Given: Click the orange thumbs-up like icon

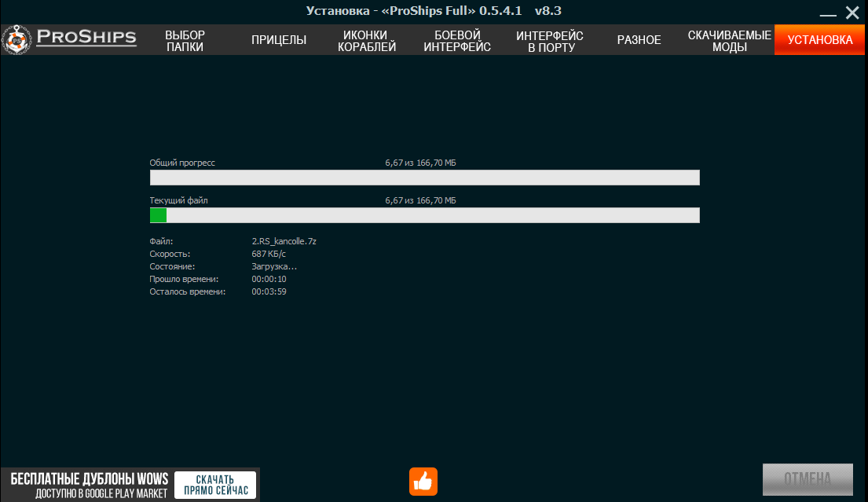Looking at the screenshot, I should point(423,482).
